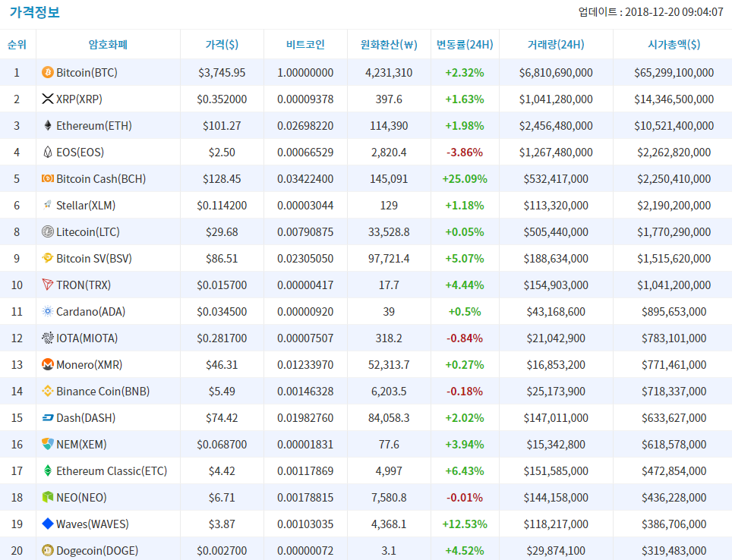732x560 pixels.
Task: Open the Dogecoin(DOGE) name link
Action: 97,551
